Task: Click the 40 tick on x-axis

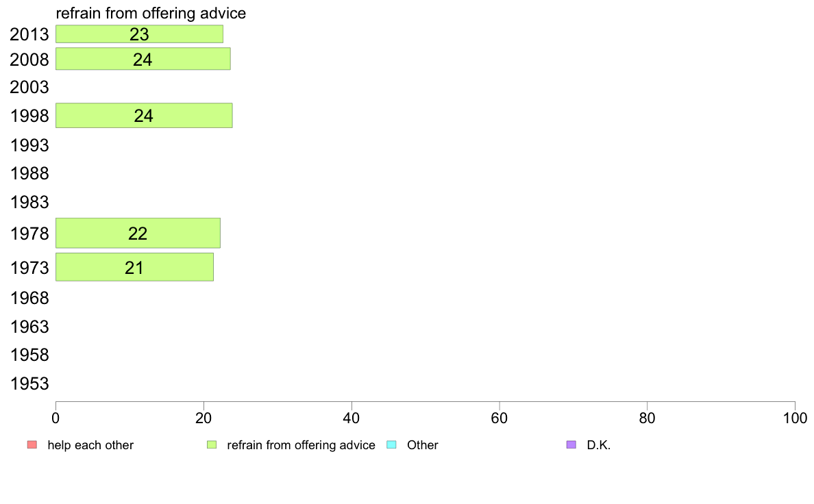Action: (351, 418)
